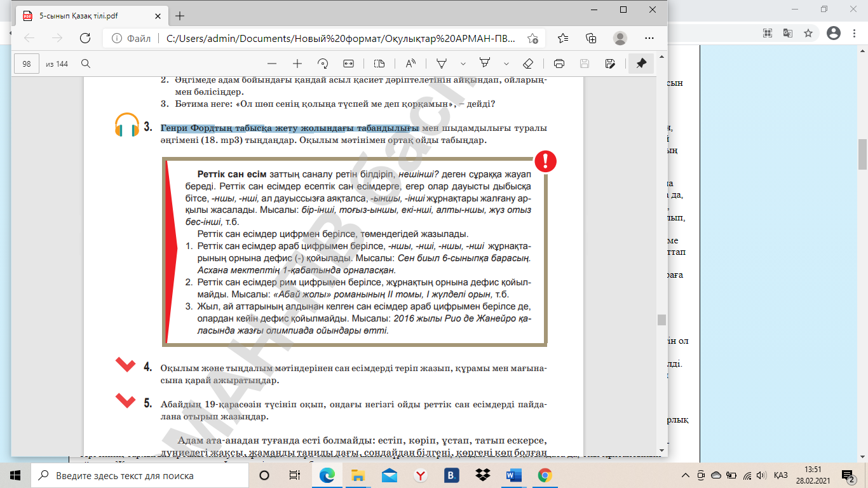Viewport: 868px width, 488px height.
Task: Go forward in Edge
Action: pos(57,38)
